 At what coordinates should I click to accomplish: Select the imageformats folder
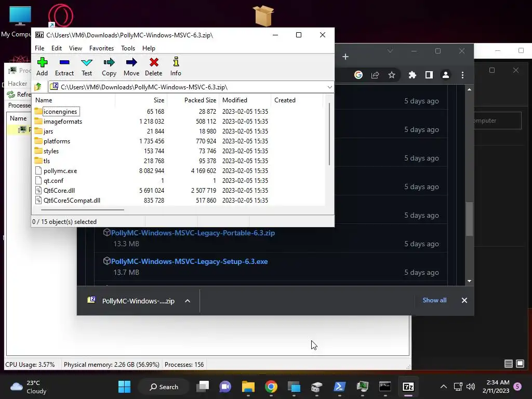(x=63, y=122)
